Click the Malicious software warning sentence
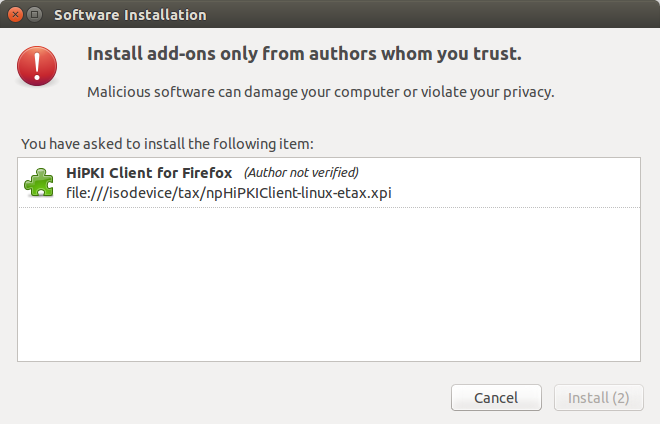This screenshot has height=424, width=660. click(321, 92)
